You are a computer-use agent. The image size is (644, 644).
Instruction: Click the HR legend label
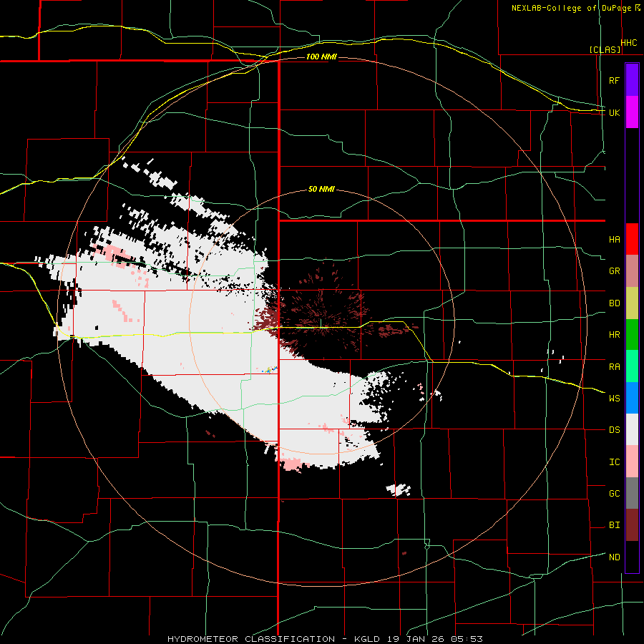(614, 335)
